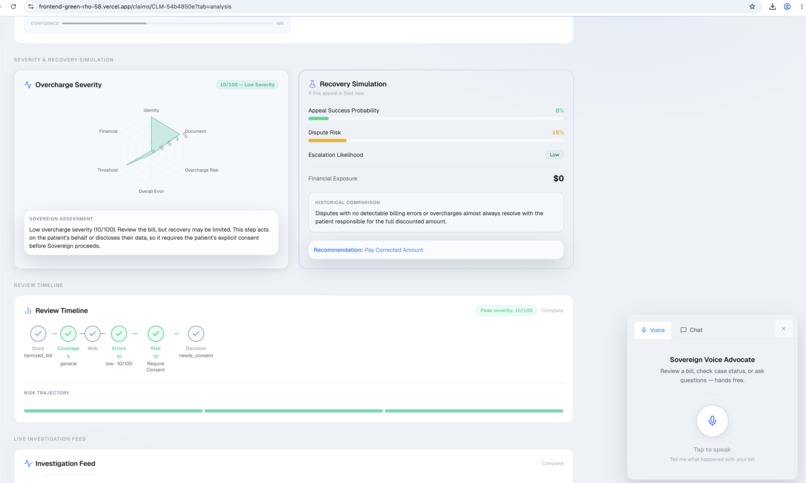The image size is (806, 483).
Task: Click the browser reload button
Action: click(13, 7)
